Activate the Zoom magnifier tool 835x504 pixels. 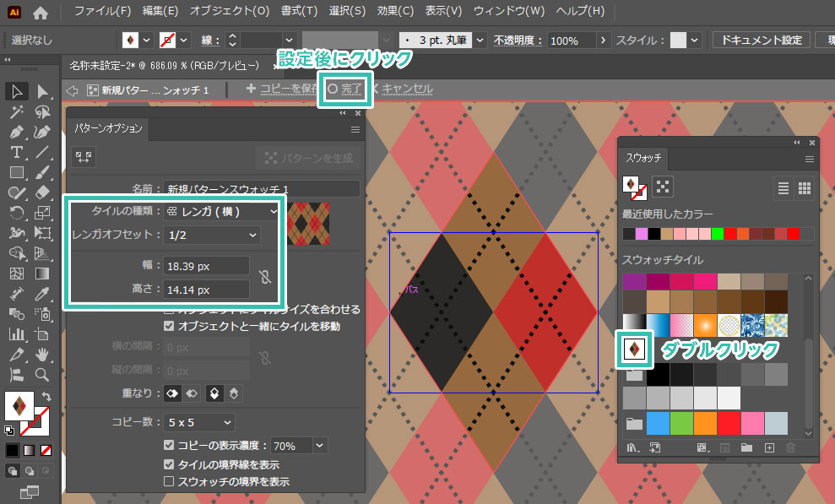(41, 374)
